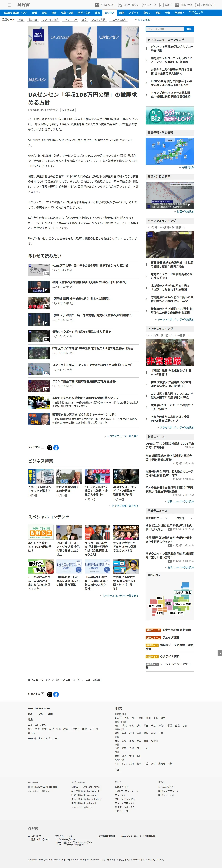The height and width of the screenshot is (868, 222).
Task: Open the 気象・災害 navigation tab
Action: (x=67, y=13)
